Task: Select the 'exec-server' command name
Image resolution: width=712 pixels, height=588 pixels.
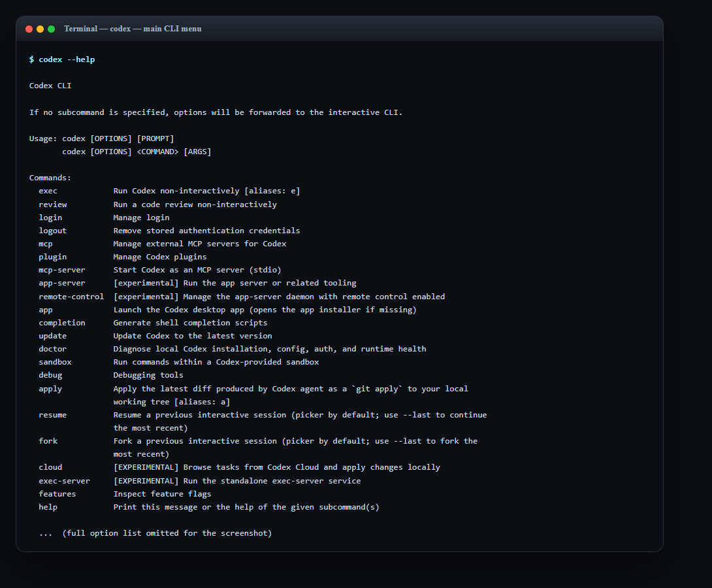Action: 65,481
